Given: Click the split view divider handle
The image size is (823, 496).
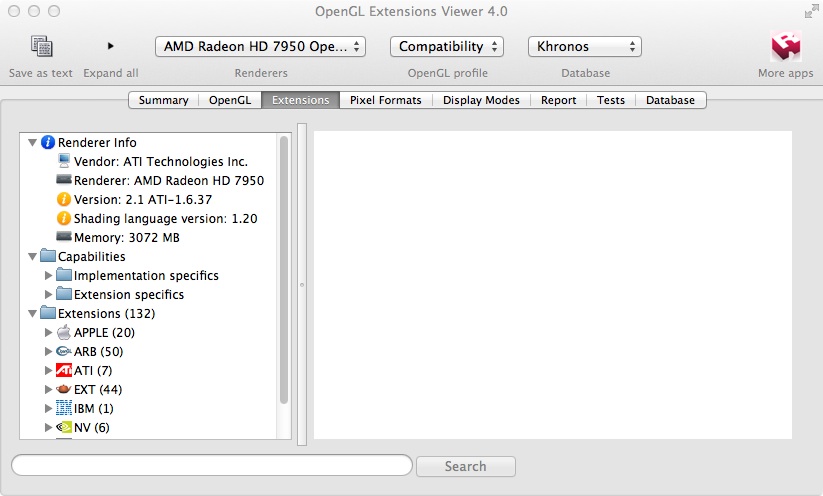Looking at the screenshot, I should (x=302, y=284).
